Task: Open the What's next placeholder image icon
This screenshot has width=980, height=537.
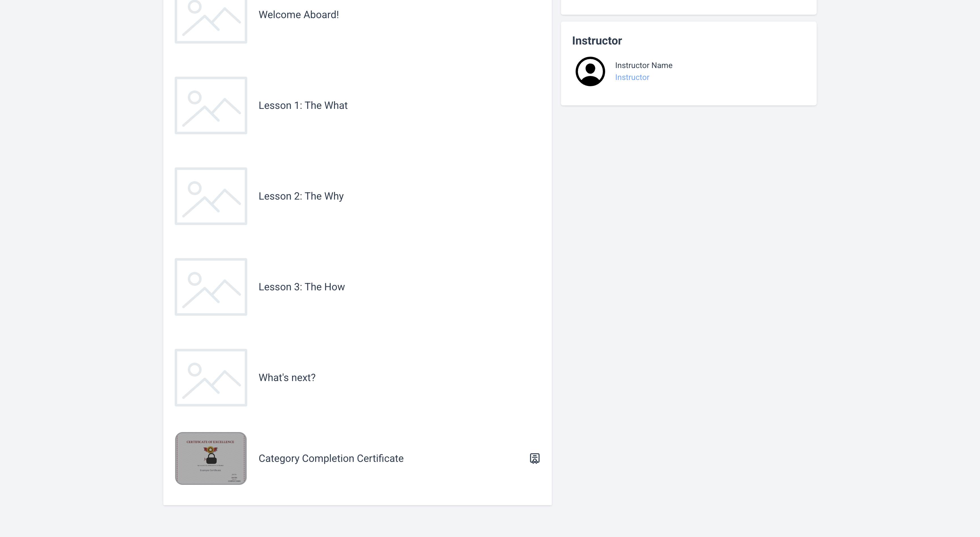Action: [x=211, y=378]
